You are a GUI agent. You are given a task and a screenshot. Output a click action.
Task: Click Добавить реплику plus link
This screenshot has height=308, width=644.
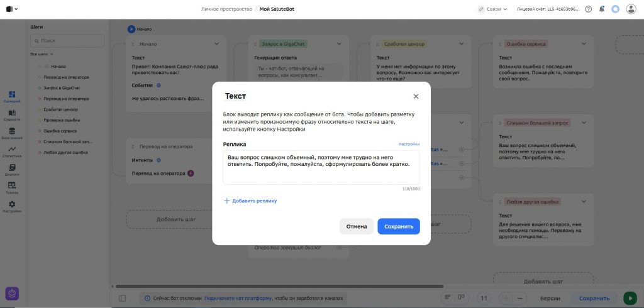pos(250,201)
